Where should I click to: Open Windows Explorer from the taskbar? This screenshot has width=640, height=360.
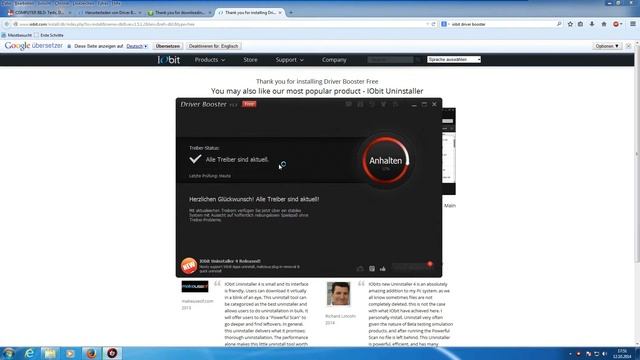coord(50,353)
